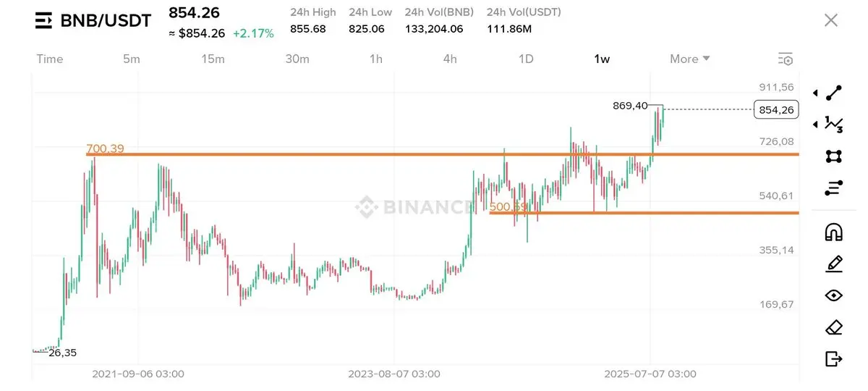Select the trend line drawing tool
The height and width of the screenshot is (391, 868).
coord(834,93)
